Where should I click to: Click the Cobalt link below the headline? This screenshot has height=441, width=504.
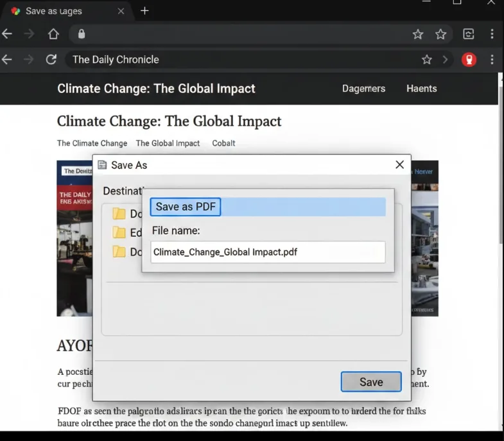[223, 143]
